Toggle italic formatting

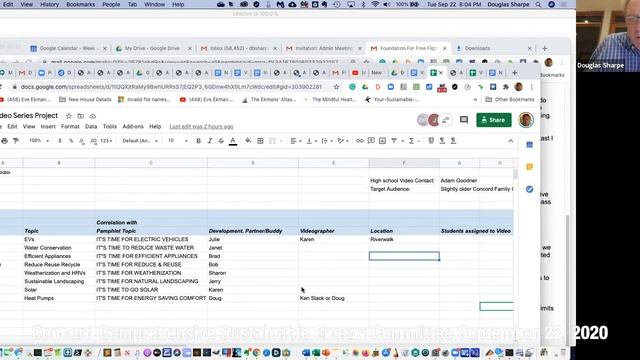point(210,141)
